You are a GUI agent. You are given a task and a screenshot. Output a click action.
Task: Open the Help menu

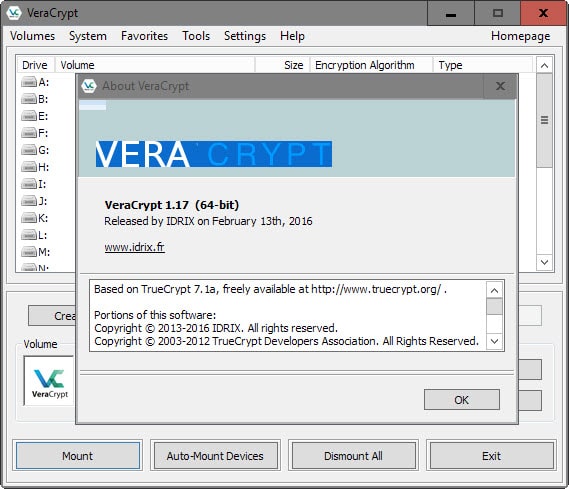292,36
